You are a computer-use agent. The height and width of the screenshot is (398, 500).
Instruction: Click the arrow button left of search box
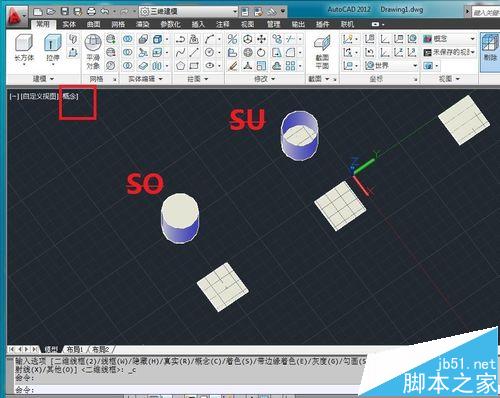pos(467,12)
